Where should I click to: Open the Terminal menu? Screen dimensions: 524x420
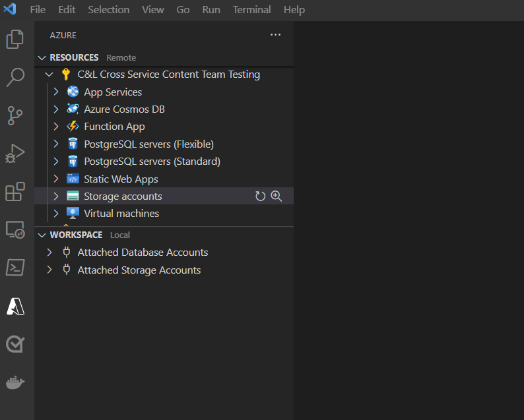[252, 10]
